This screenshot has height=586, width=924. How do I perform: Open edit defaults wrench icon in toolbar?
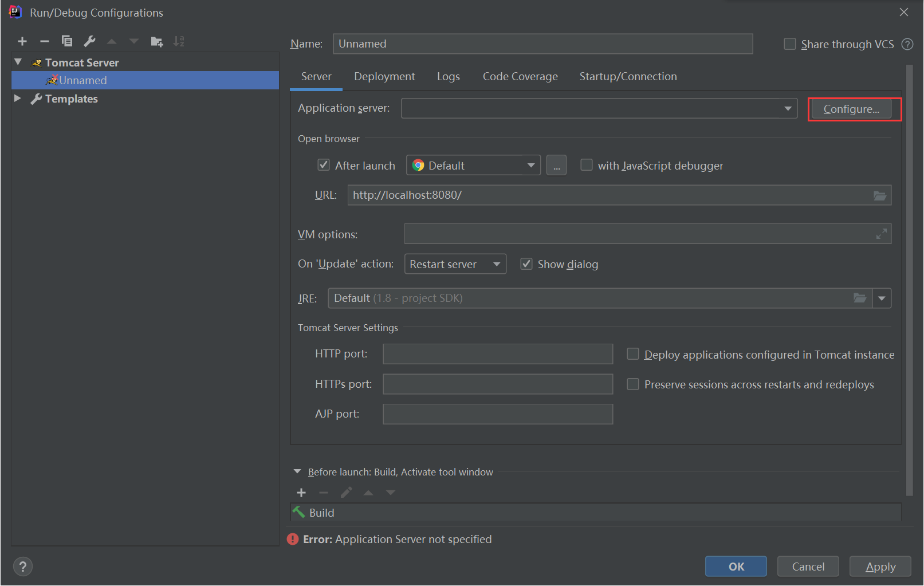coord(89,41)
